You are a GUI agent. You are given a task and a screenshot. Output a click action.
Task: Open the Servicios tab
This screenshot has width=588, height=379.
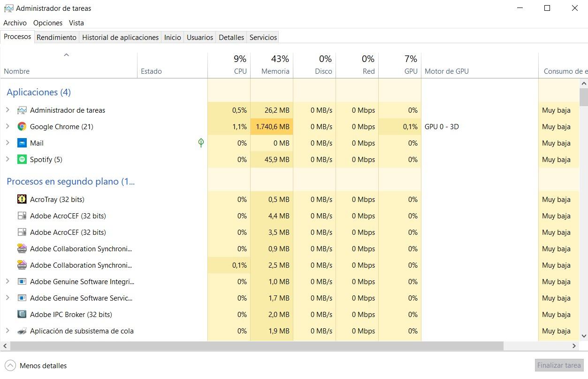[263, 38]
